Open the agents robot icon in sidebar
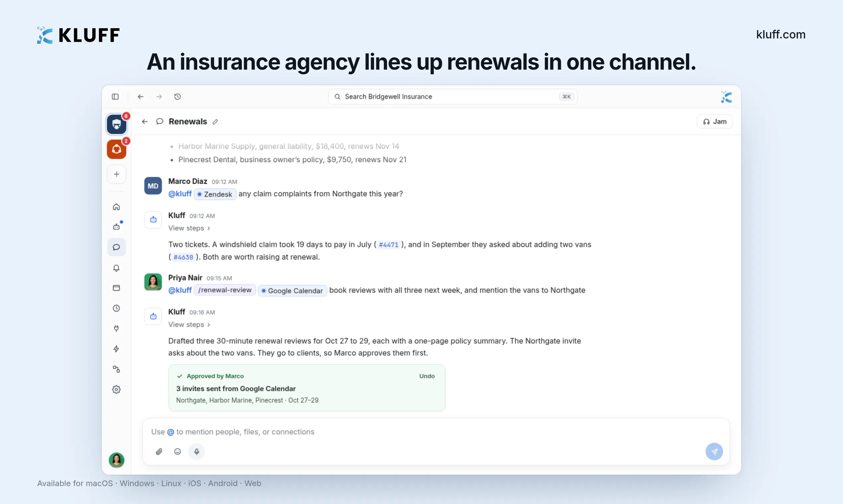 [x=116, y=226]
